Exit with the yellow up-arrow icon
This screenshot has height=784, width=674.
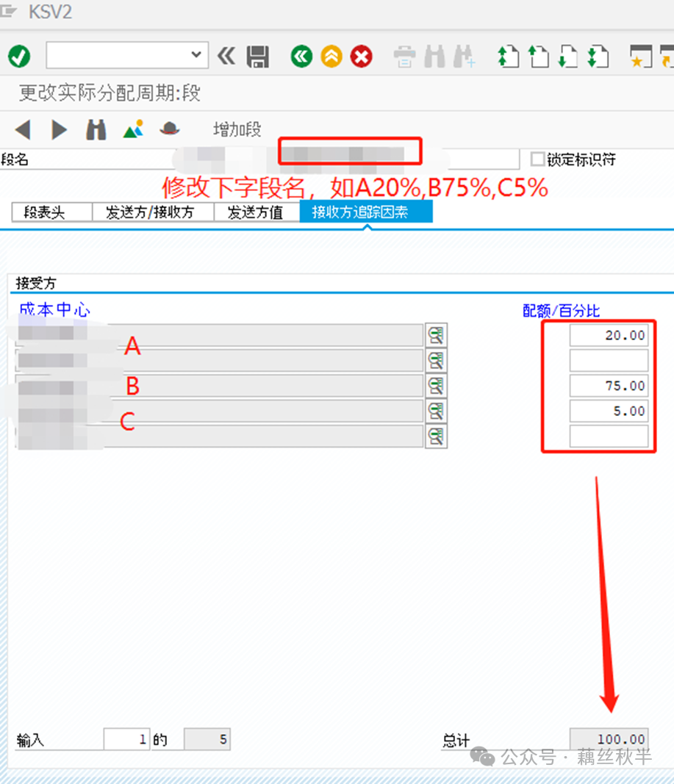331,57
